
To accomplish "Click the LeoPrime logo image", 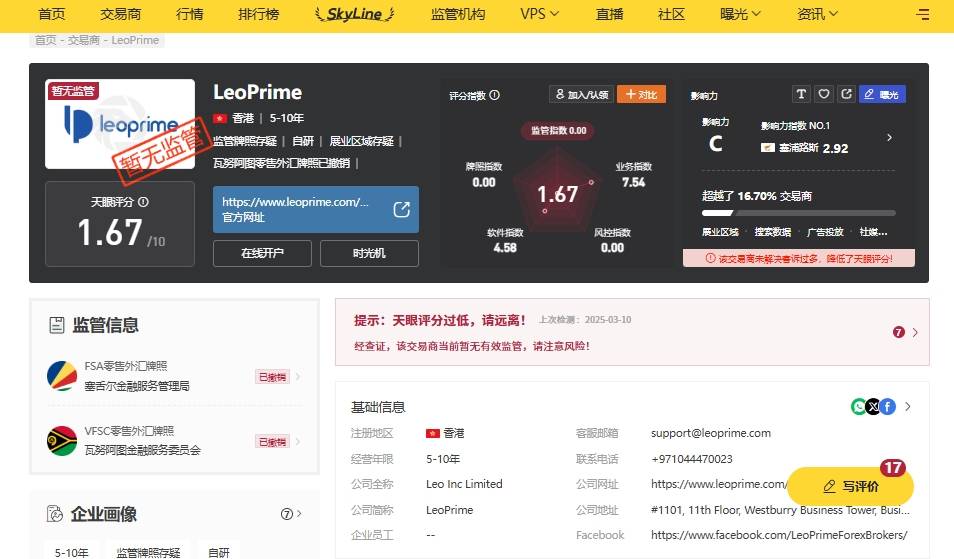I will (x=120, y=124).
